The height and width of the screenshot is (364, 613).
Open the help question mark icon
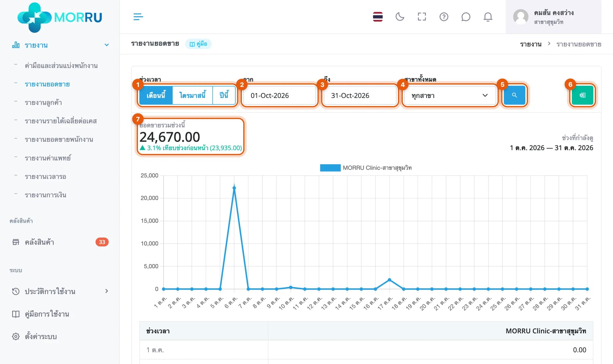[444, 17]
